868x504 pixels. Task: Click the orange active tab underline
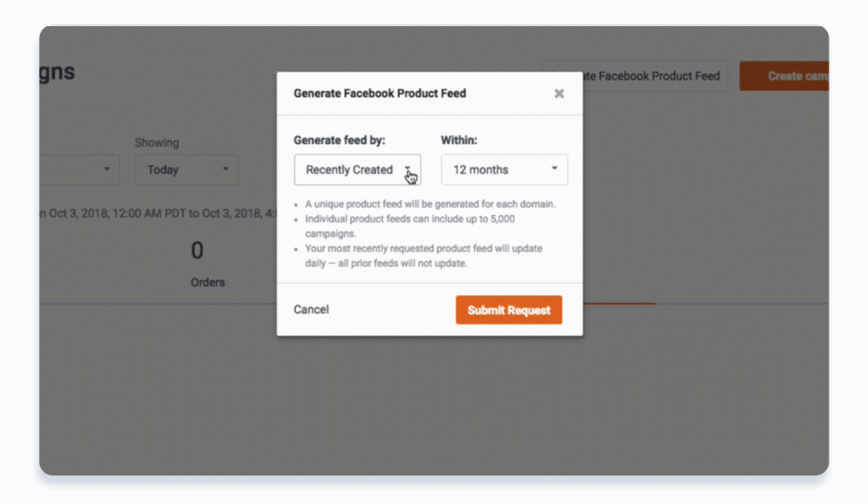pos(620,303)
